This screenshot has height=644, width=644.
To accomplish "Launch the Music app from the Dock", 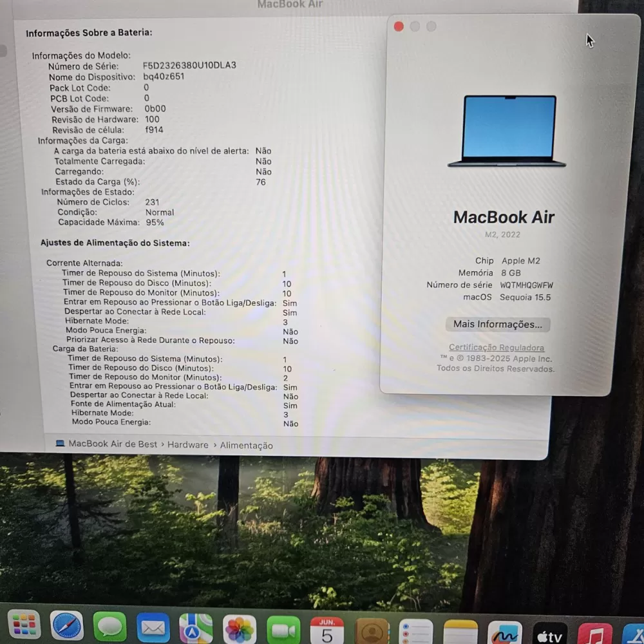I will coord(594,634).
